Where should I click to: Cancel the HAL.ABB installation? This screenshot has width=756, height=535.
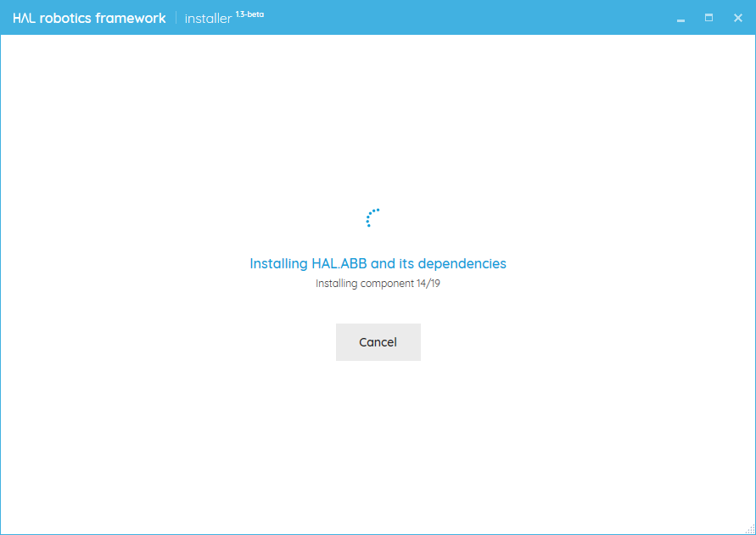tap(378, 342)
